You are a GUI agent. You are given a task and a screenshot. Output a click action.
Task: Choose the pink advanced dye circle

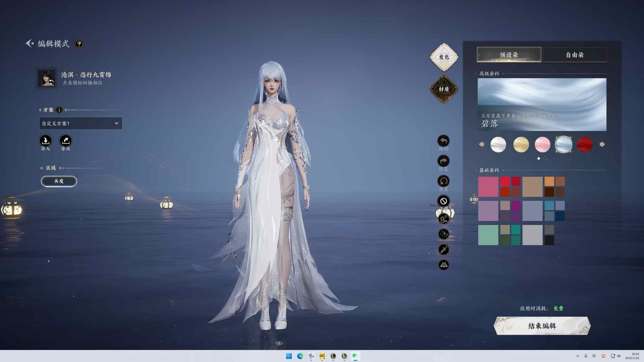click(x=542, y=145)
